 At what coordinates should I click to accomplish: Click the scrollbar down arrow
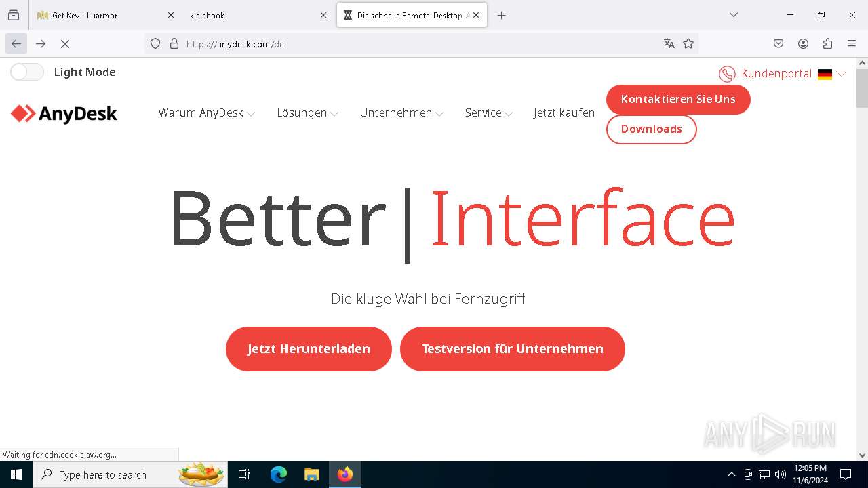point(862,455)
